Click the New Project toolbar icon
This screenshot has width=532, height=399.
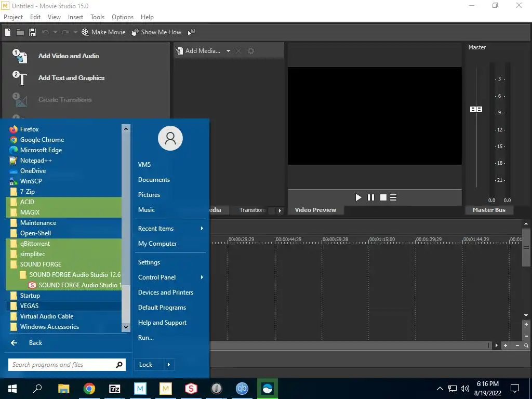[8, 32]
